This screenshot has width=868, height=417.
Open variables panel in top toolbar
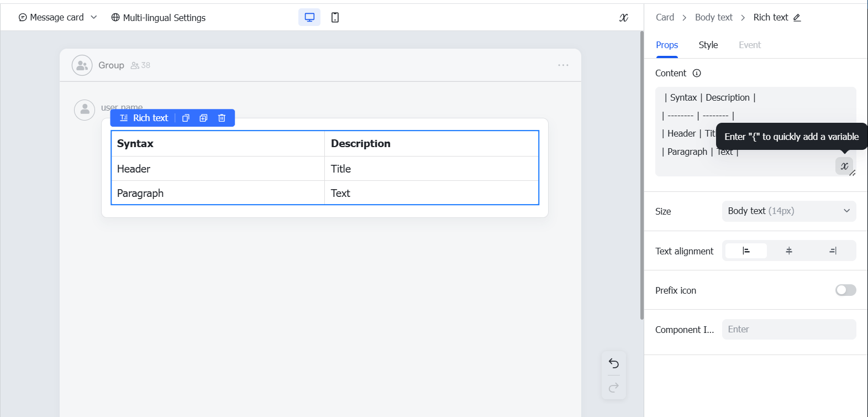[623, 18]
